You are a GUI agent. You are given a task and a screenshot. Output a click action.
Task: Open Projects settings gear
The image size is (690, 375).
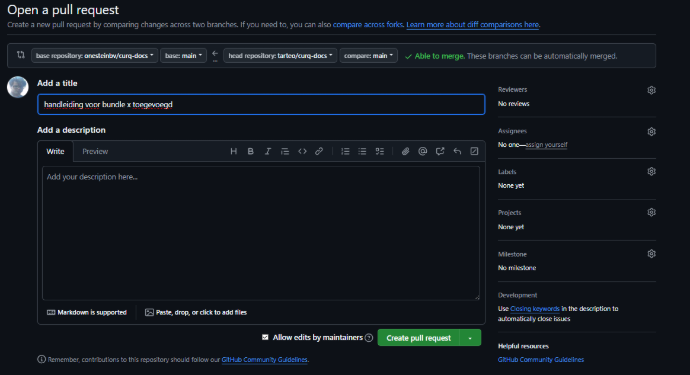(651, 213)
